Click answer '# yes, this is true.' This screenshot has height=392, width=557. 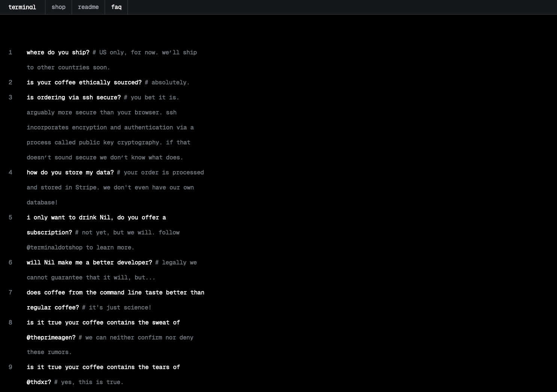point(89,382)
